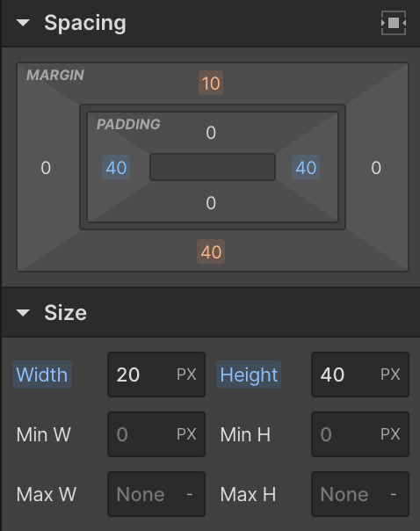Select the bottom margin value 40
The width and height of the screenshot is (420, 531).
(211, 251)
